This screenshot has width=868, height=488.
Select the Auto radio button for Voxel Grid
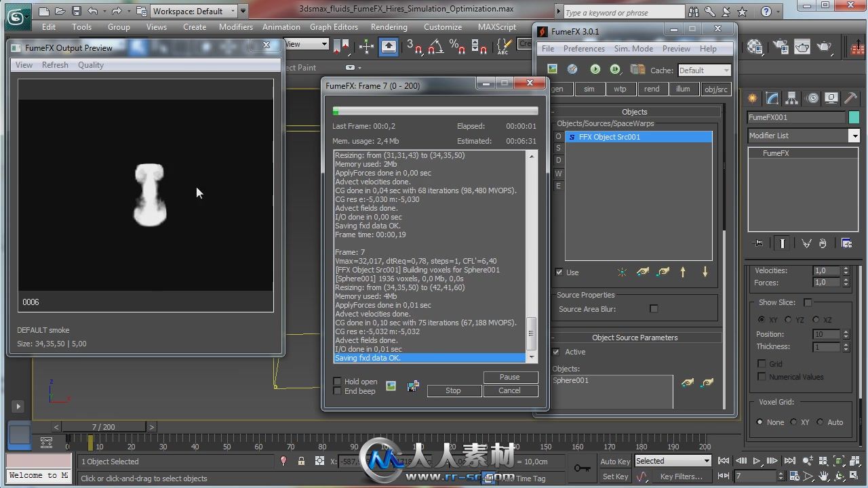pos(820,422)
